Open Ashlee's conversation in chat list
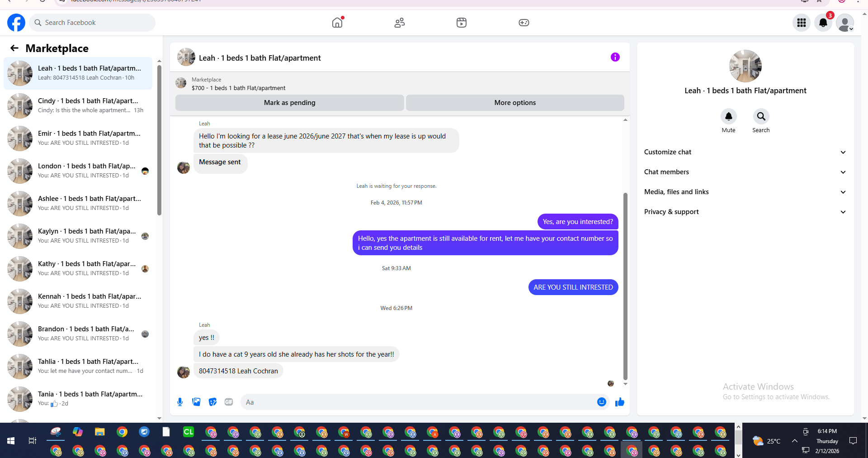Viewport: 868px width, 458px height. pos(78,204)
